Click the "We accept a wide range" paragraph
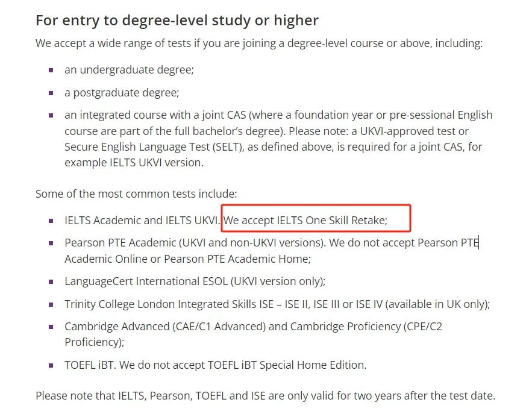Screen dimensions: 532x411 (x=259, y=43)
